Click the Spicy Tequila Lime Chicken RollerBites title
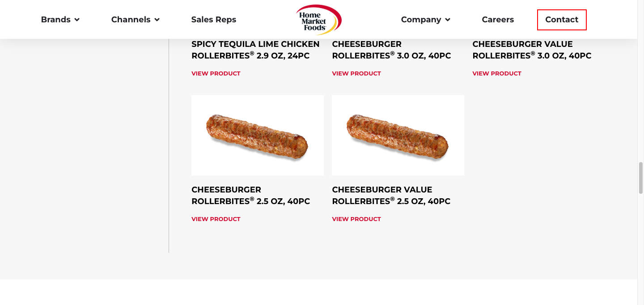This screenshot has height=305, width=644. [255, 50]
